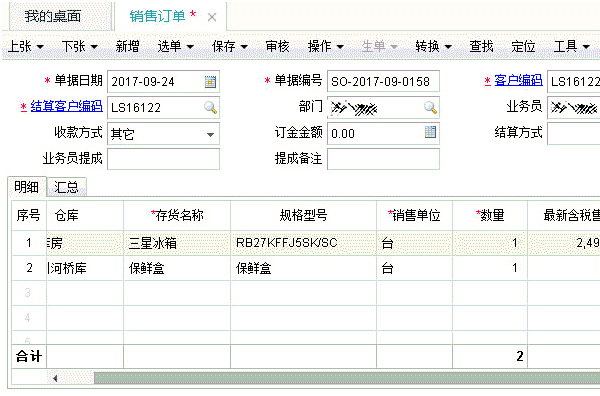The width and height of the screenshot is (600, 396).
Task: Click the magnifier icon in 结算客户编码 field
Action: click(210, 108)
